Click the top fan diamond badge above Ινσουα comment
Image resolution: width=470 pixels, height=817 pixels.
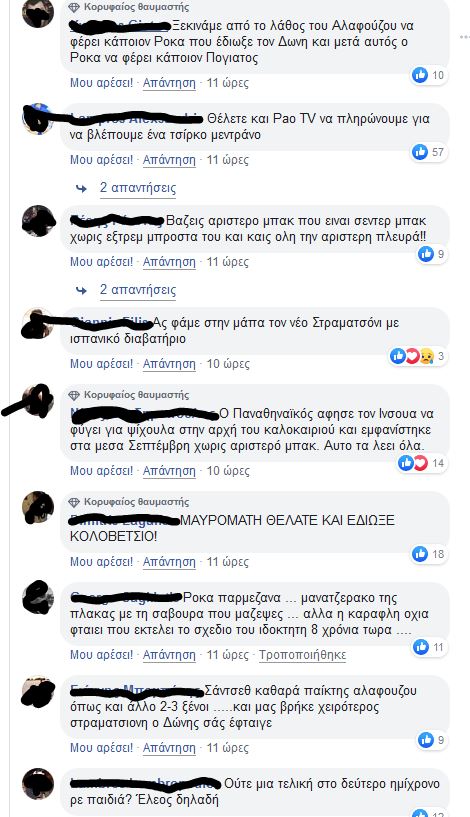[x=75, y=395]
